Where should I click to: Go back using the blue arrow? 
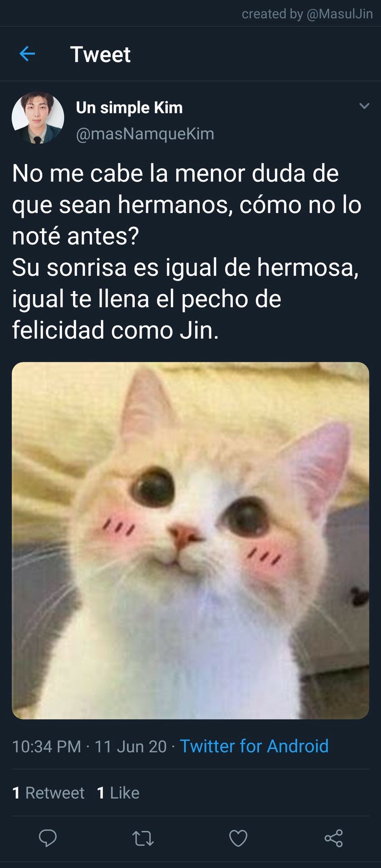coord(27,54)
